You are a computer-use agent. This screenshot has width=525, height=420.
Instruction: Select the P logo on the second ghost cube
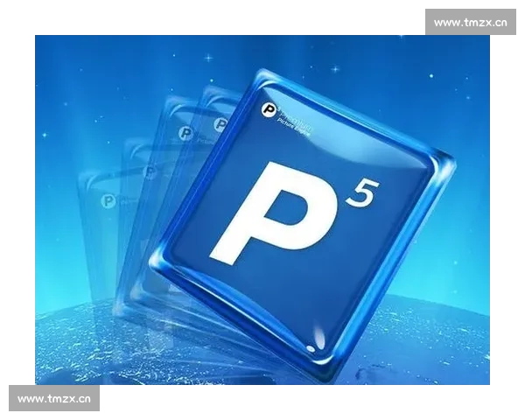(x=185, y=134)
